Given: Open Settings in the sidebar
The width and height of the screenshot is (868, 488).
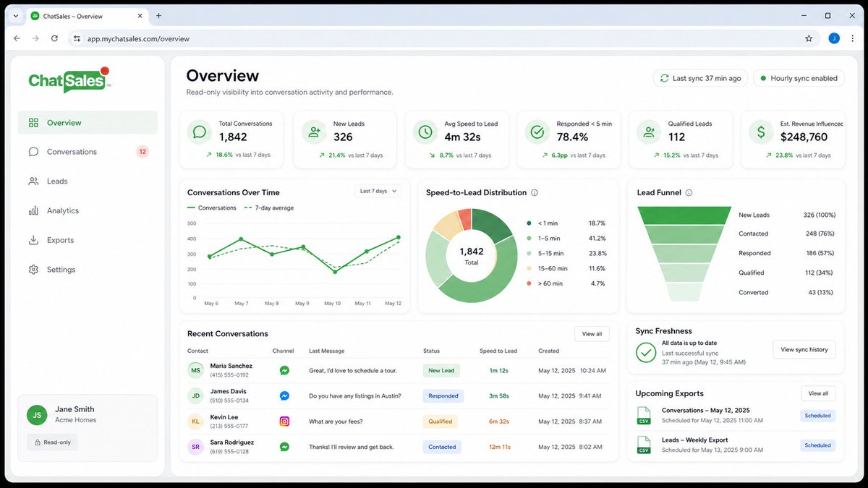Looking at the screenshot, I should (x=88, y=270).
